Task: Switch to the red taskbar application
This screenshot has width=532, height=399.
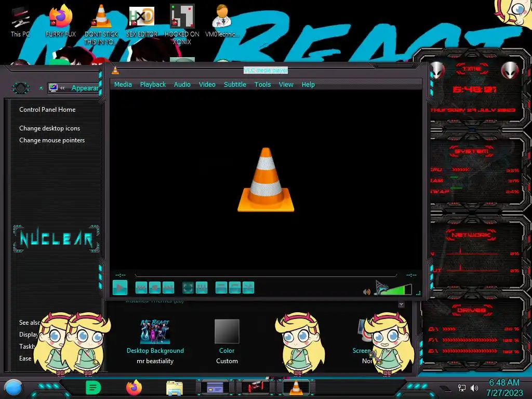Action: [256, 387]
